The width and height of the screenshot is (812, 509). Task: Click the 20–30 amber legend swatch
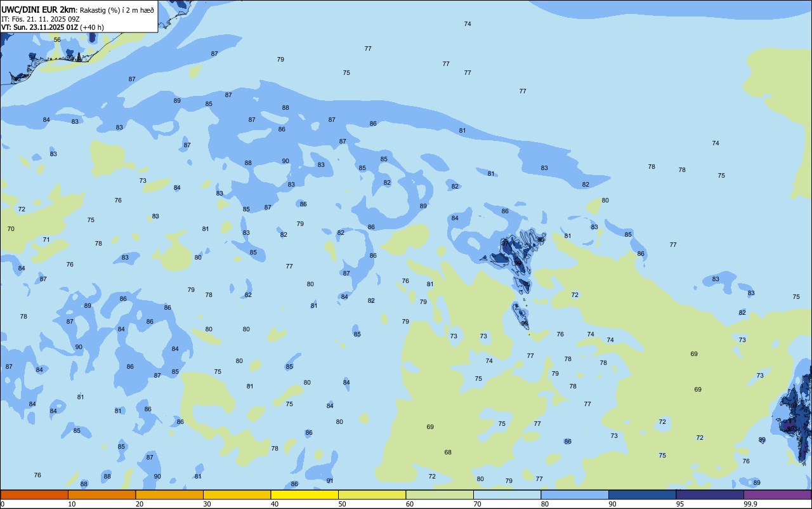pos(169,494)
